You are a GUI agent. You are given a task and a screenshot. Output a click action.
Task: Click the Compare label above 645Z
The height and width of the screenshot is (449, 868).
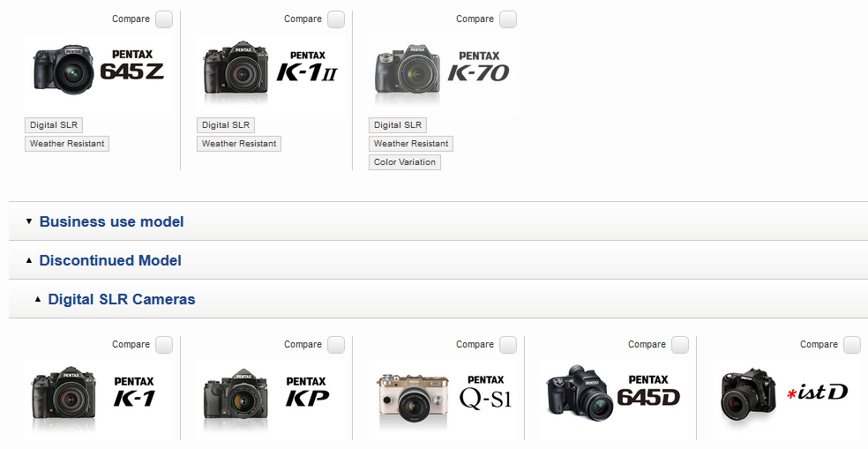[x=131, y=19]
